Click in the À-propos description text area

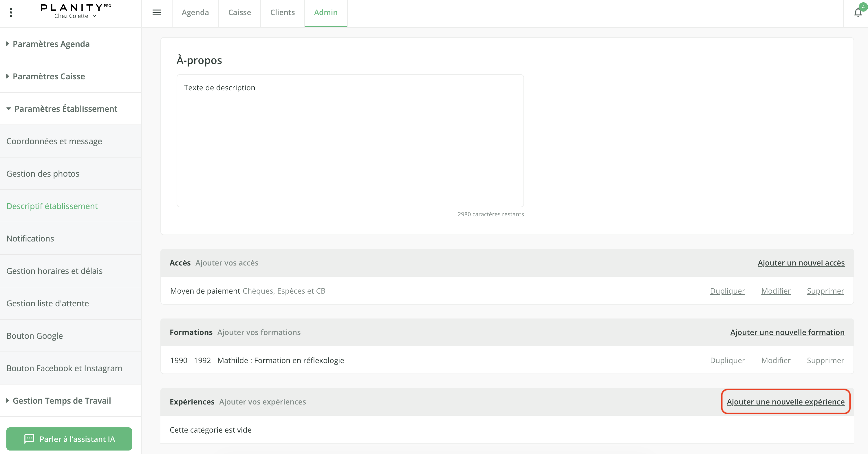click(x=350, y=140)
